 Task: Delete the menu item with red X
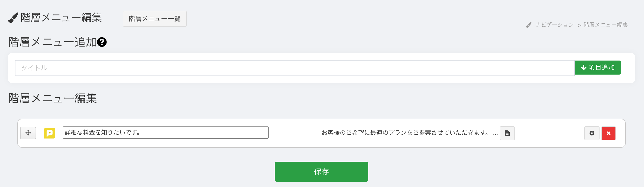[x=608, y=133]
